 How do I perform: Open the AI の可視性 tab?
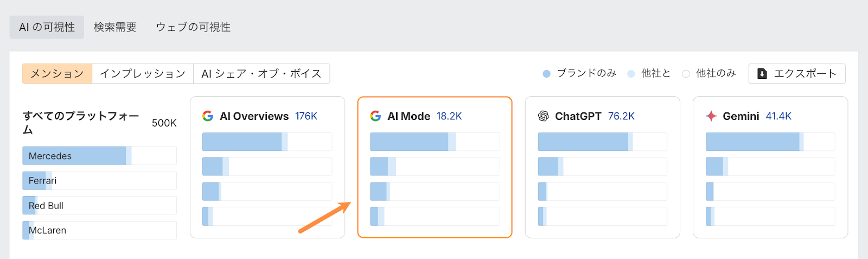(x=47, y=27)
